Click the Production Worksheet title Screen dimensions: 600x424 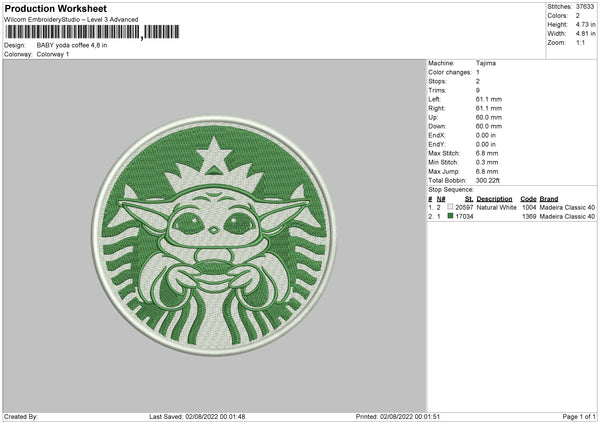click(x=55, y=8)
